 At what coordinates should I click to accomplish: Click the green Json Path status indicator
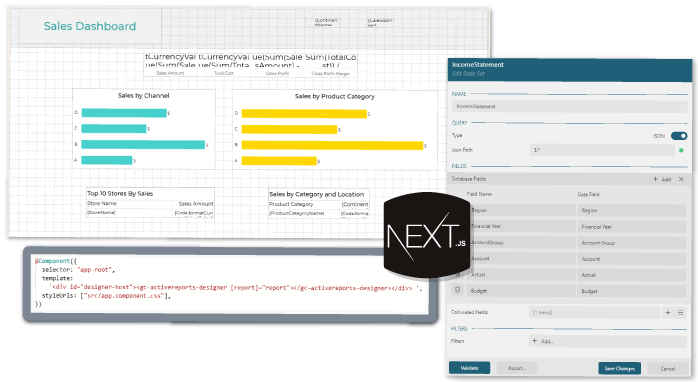pos(681,150)
